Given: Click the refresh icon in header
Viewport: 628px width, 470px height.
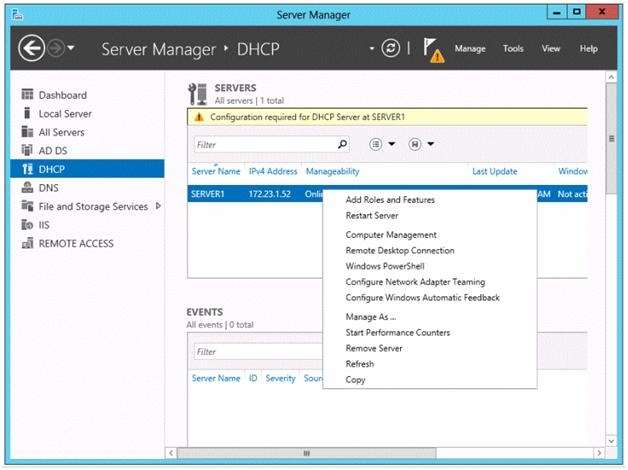Looking at the screenshot, I should click(390, 48).
